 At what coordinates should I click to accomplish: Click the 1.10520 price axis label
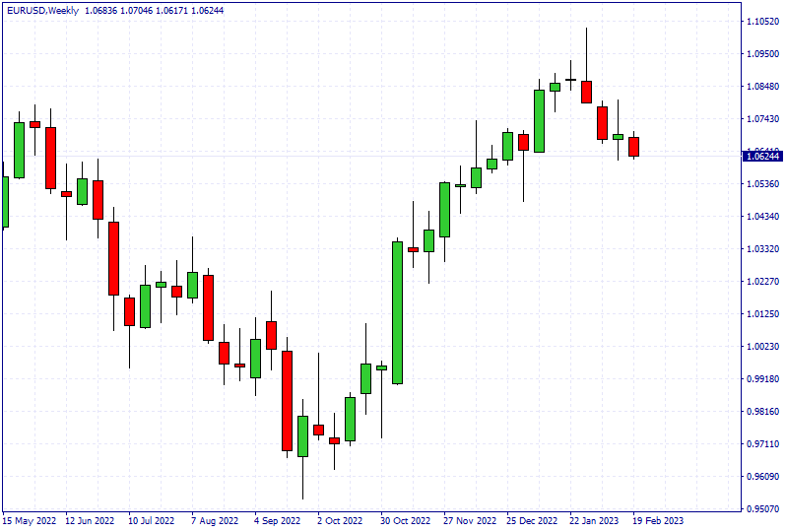tap(763, 21)
